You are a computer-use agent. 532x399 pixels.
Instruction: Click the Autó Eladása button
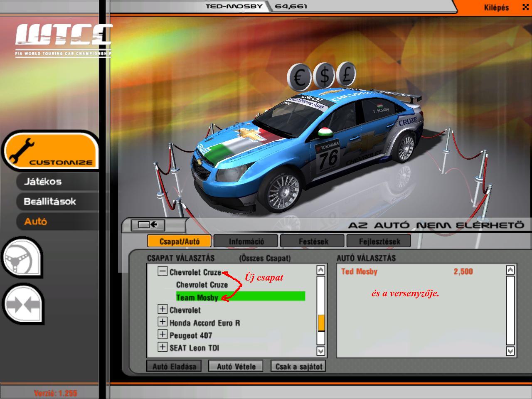174,366
